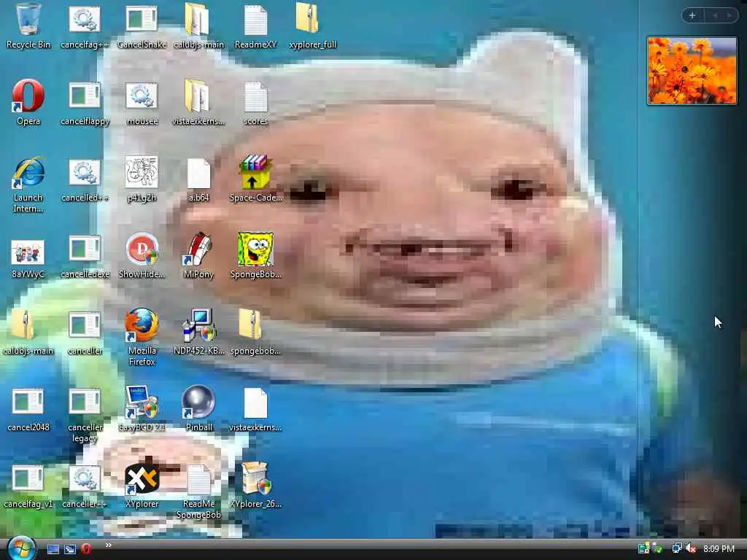
Task: Launch Opera from Quick Launch bar
Action: (86, 548)
